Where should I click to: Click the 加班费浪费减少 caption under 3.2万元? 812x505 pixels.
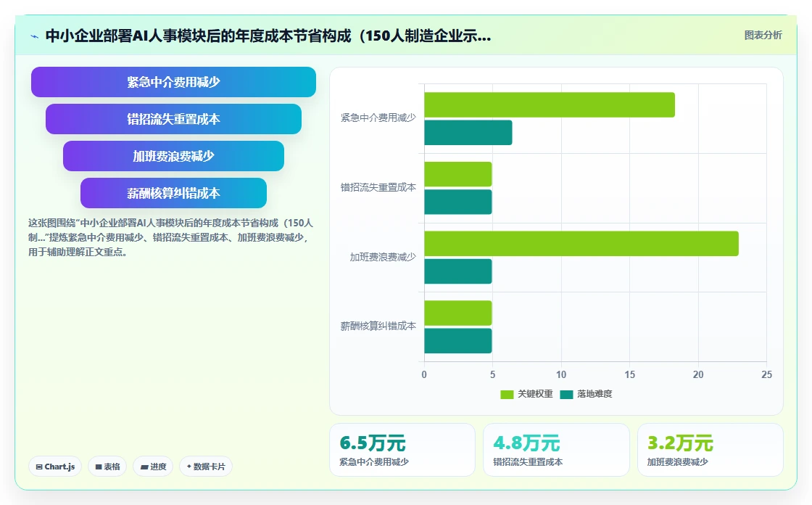(677, 462)
